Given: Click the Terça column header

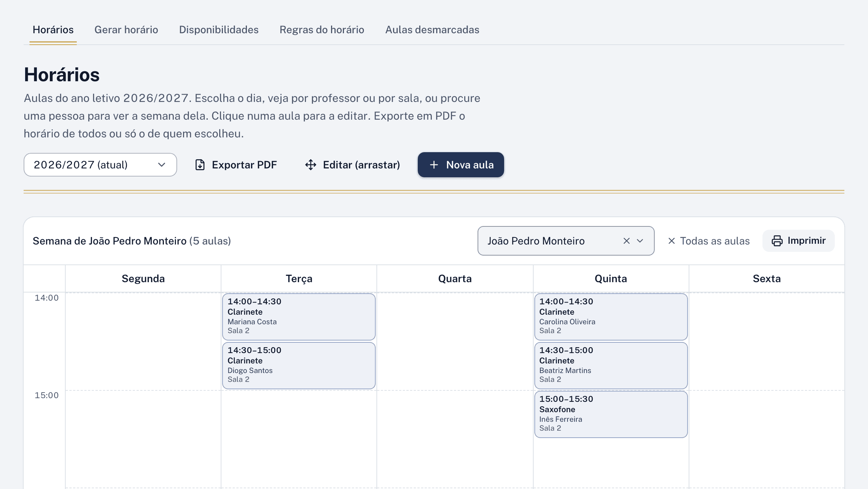Looking at the screenshot, I should tap(299, 278).
